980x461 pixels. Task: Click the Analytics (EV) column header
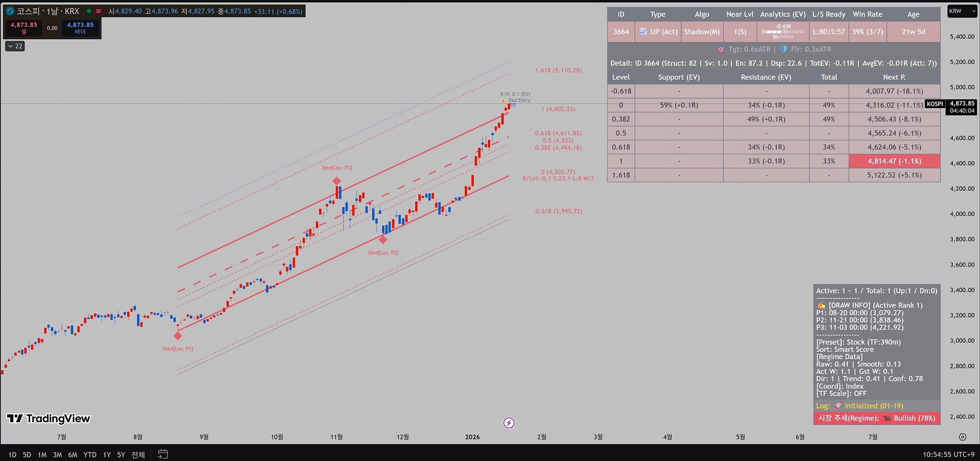(x=783, y=14)
